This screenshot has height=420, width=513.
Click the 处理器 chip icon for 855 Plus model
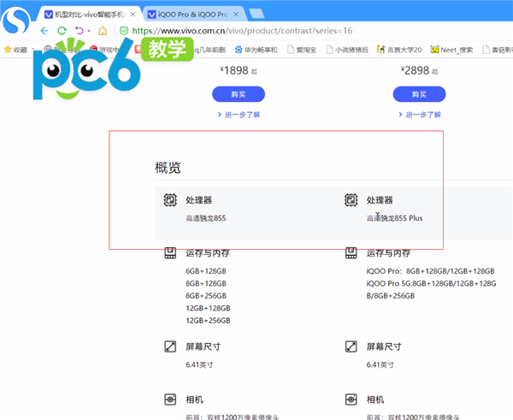point(351,200)
